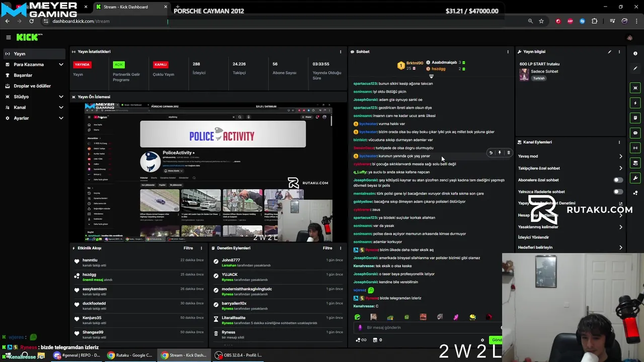Open Filtre in Denetim Eylemleri panel
This screenshot has width=644, height=362.
coord(328,248)
